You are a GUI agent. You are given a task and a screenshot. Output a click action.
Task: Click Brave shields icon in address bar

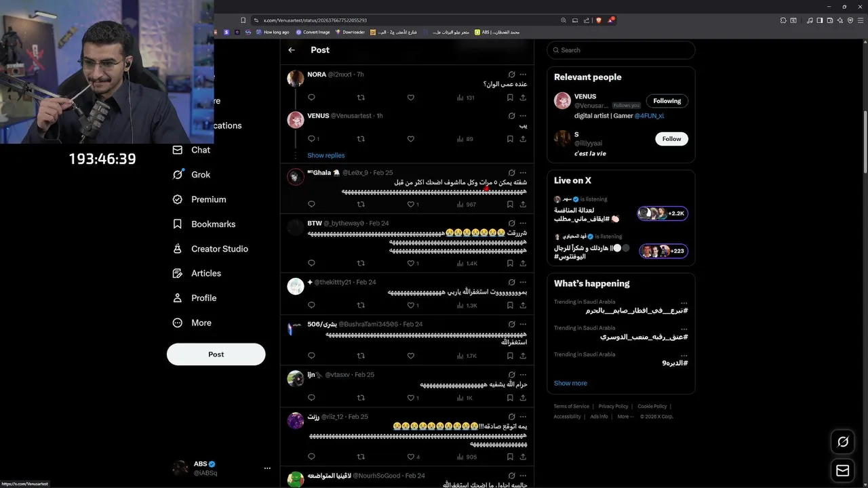599,20
